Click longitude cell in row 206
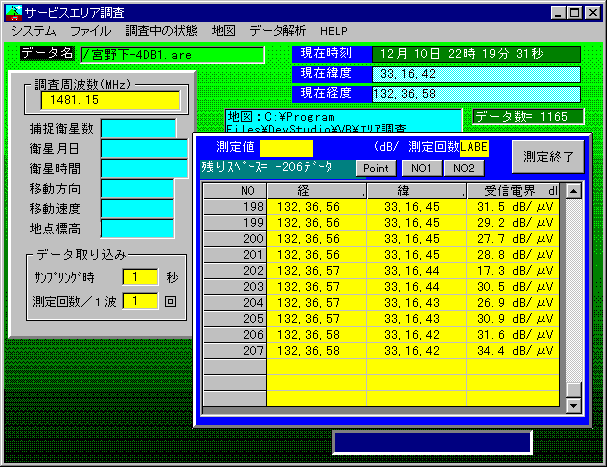607x467 pixels. click(x=316, y=335)
